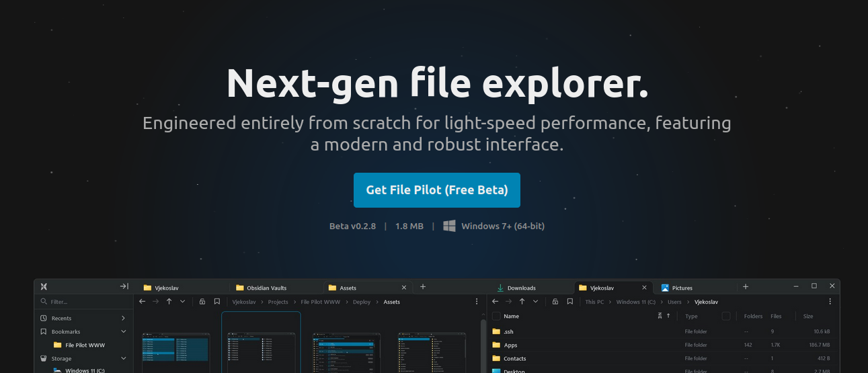Collapse the Storage section in sidebar

point(123,359)
